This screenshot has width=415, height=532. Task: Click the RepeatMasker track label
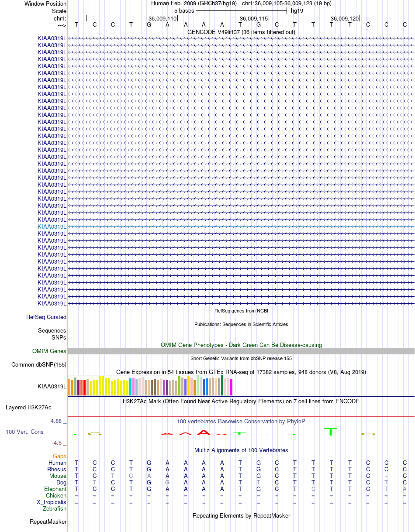tap(48, 522)
